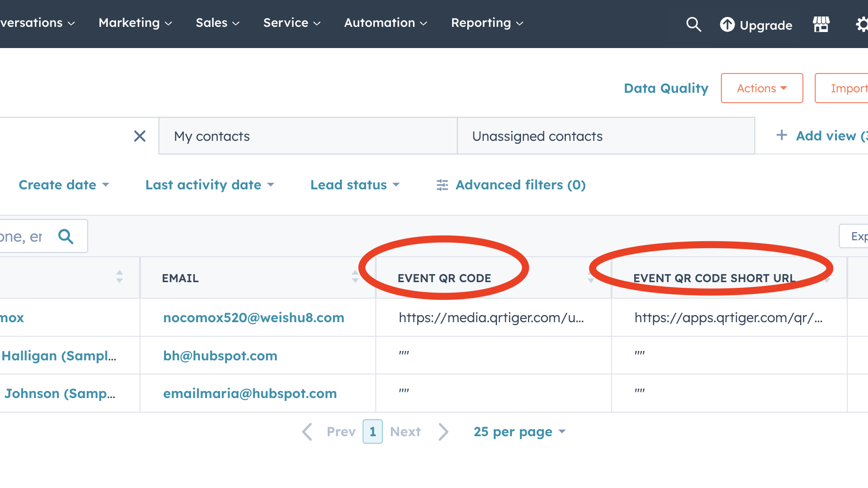Screen dimensions: 868x488
Task: Open the Advanced filters panel icon
Action: pos(442,185)
